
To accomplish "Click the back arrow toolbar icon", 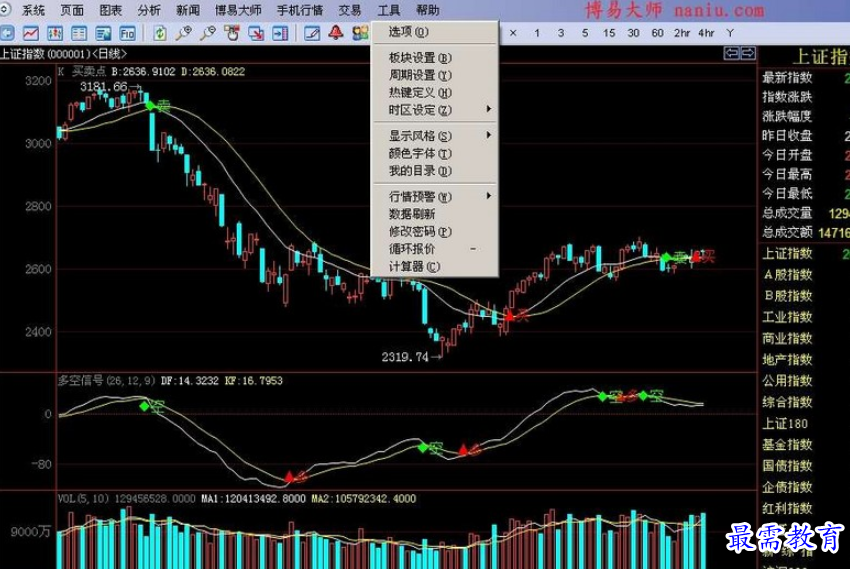I will click(x=6, y=34).
